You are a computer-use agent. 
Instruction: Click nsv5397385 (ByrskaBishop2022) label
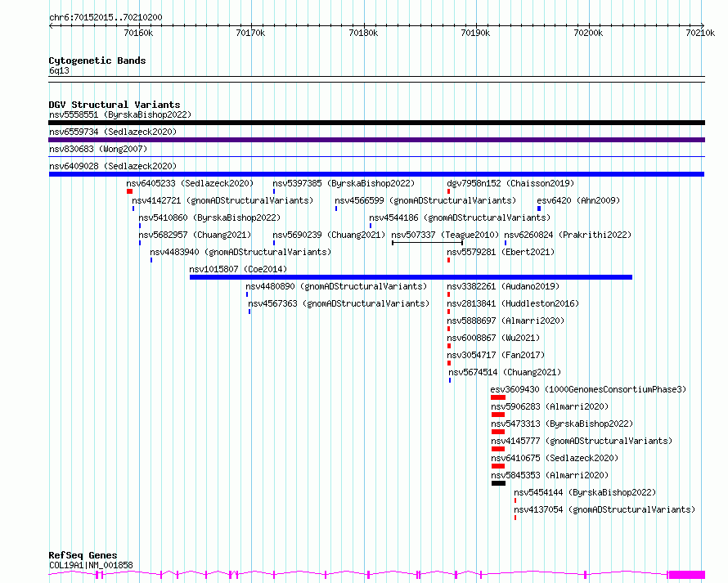click(344, 183)
